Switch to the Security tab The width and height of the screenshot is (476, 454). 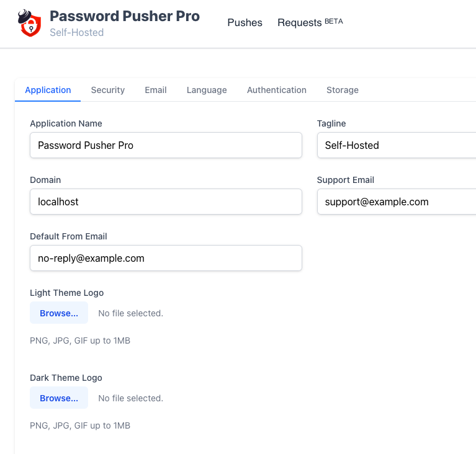pos(108,90)
